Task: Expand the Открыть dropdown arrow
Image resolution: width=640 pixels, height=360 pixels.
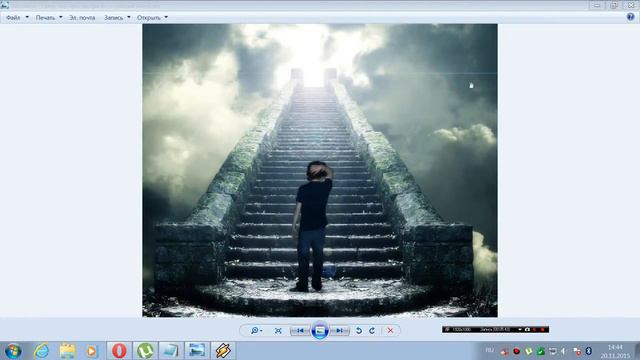Action: (166, 17)
